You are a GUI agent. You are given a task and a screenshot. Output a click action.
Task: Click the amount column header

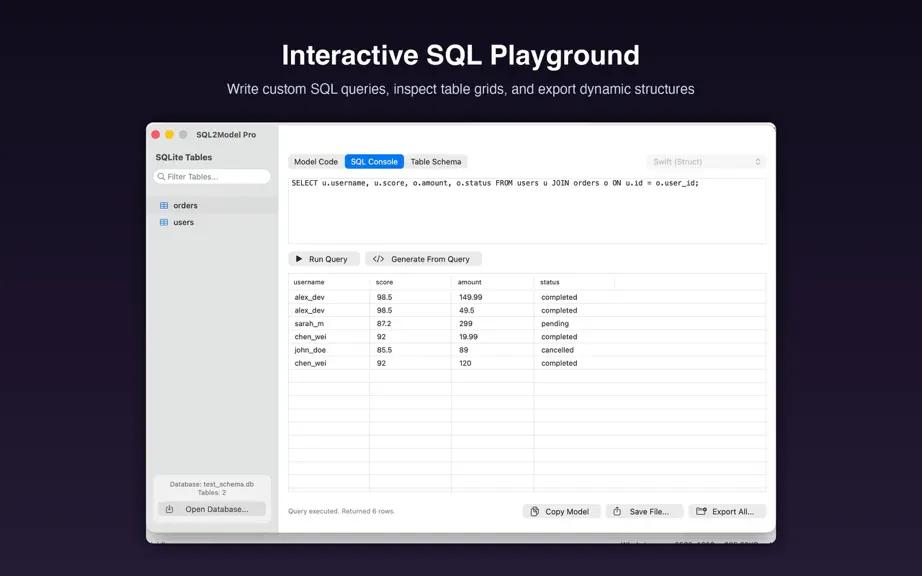click(x=493, y=282)
